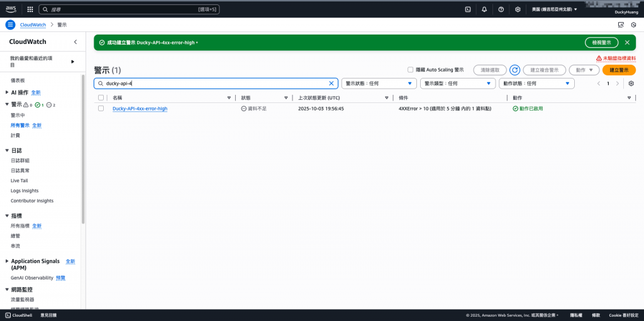Open the AWS home logo

pos(11,9)
